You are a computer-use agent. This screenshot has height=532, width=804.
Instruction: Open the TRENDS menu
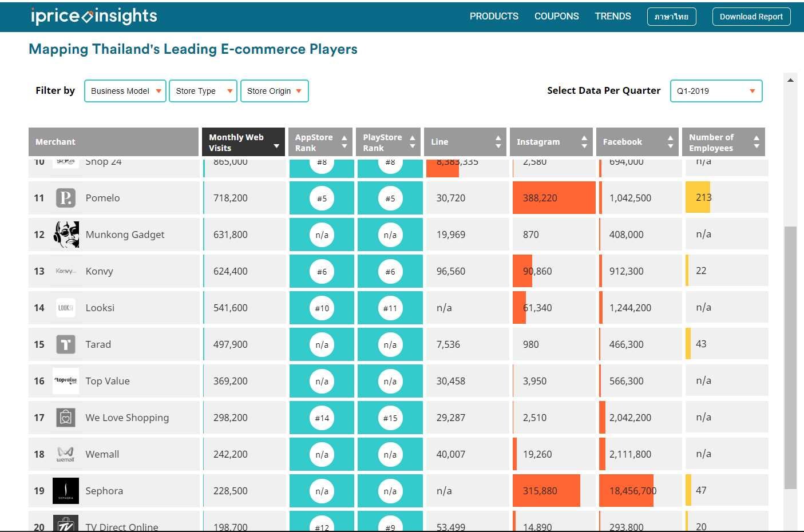coord(612,16)
